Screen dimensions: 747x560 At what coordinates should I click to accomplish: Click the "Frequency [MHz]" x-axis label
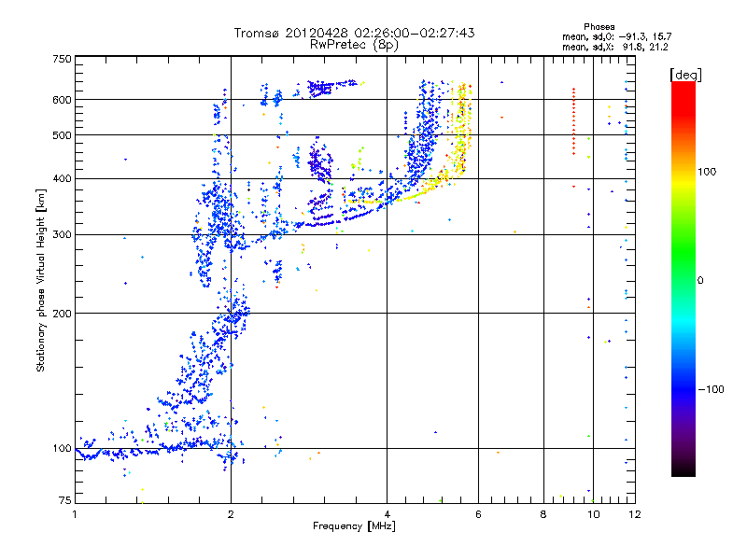(354, 526)
